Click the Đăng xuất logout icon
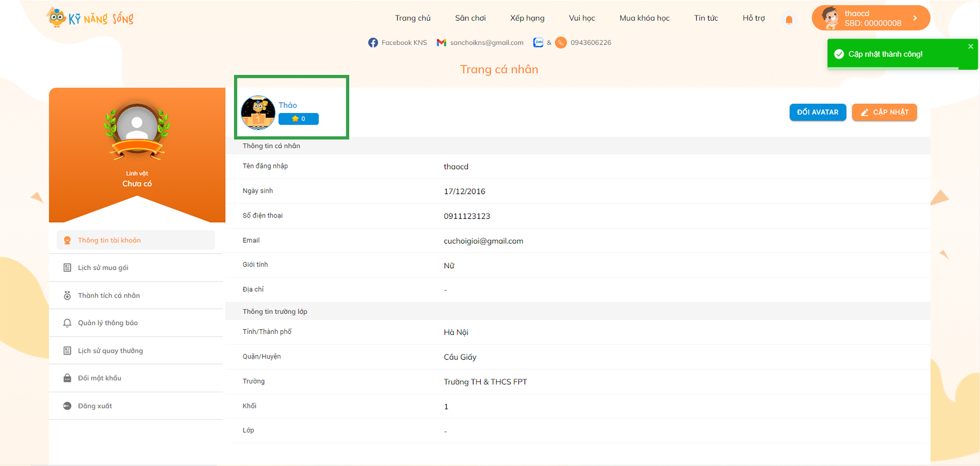 (67, 406)
